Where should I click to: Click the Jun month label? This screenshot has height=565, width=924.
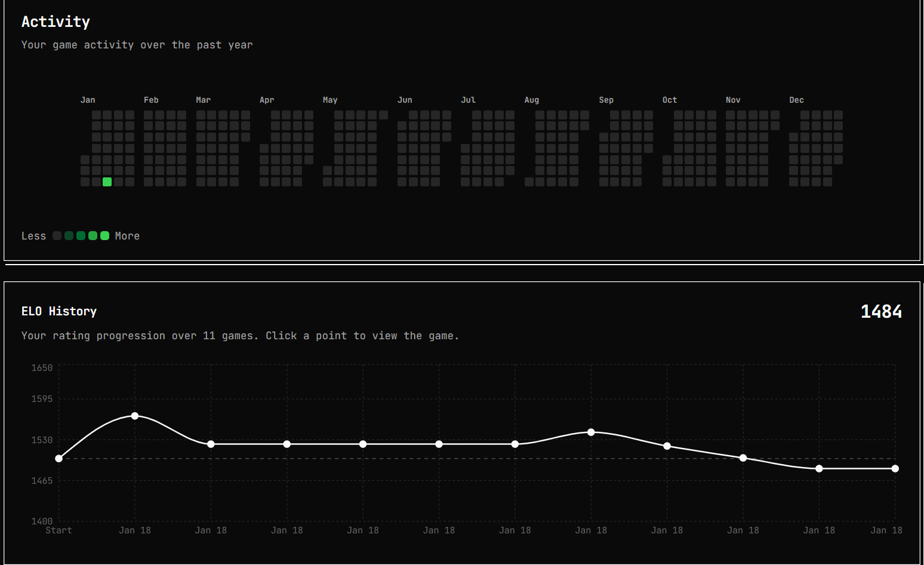pyautogui.click(x=405, y=100)
